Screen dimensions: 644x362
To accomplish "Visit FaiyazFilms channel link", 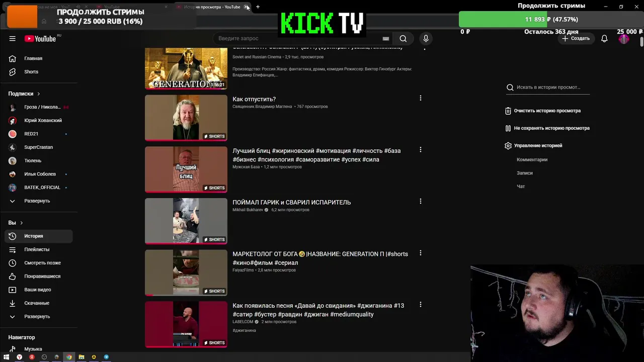I will click(243, 270).
